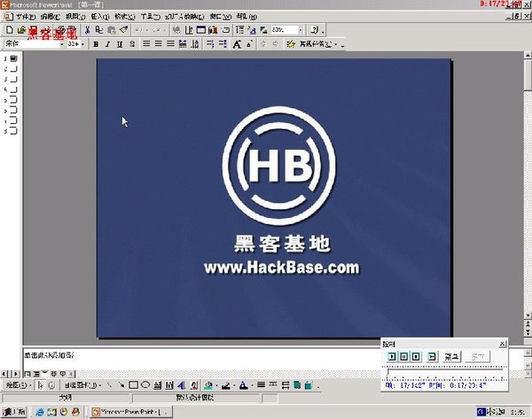The image size is (532, 419).
Task: Click the Font Color A swatch
Action: click(243, 385)
